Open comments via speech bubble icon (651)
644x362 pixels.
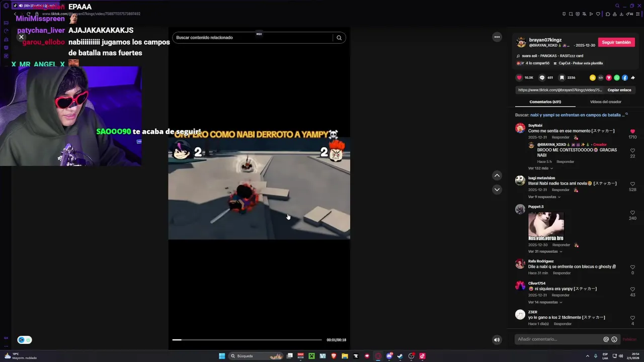coord(542,77)
